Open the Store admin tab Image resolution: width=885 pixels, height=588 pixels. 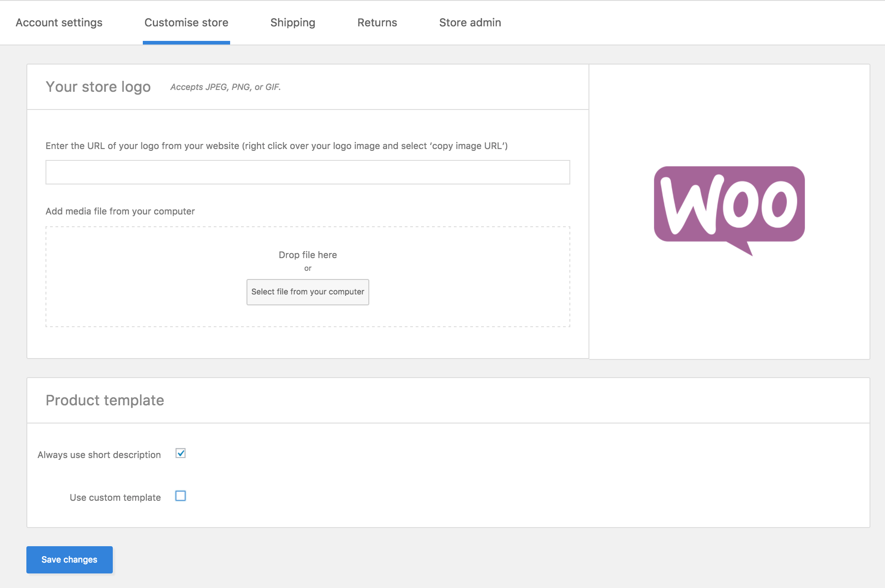tap(470, 22)
